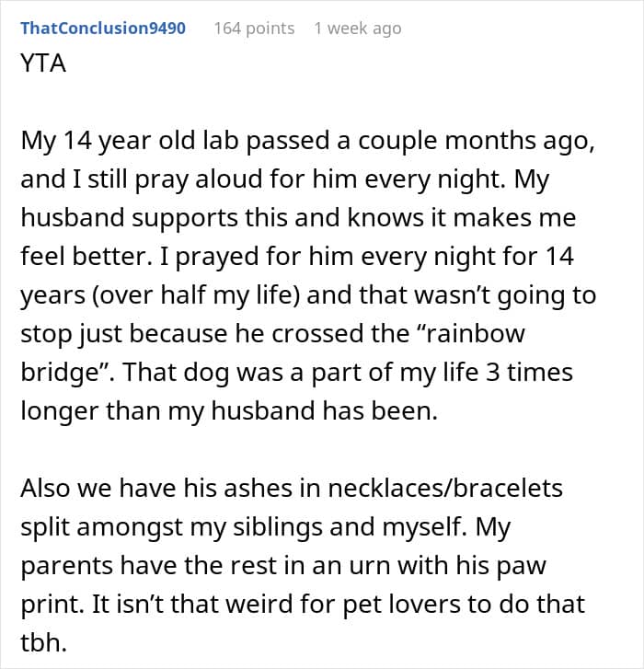Click the 1 week ago timestamp
The height and width of the screenshot is (669, 644).
[x=358, y=29]
